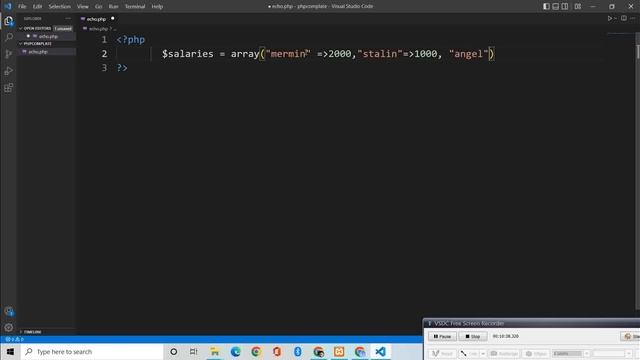Run the PHP file with the play icon

pyautogui.click(x=609, y=18)
